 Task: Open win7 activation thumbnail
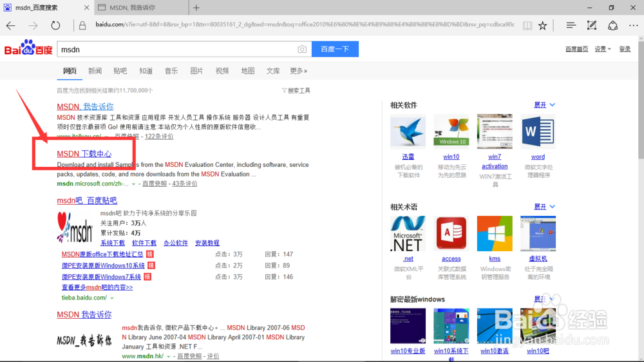(495, 131)
